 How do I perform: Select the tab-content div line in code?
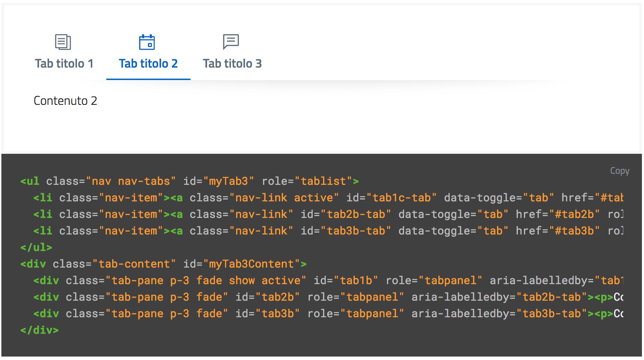(138, 263)
